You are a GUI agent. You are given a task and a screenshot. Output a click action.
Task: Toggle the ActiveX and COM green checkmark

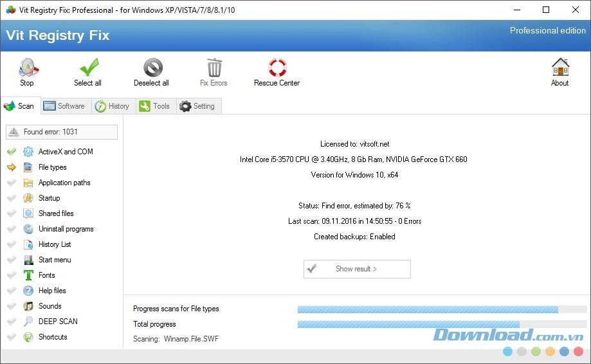12,152
